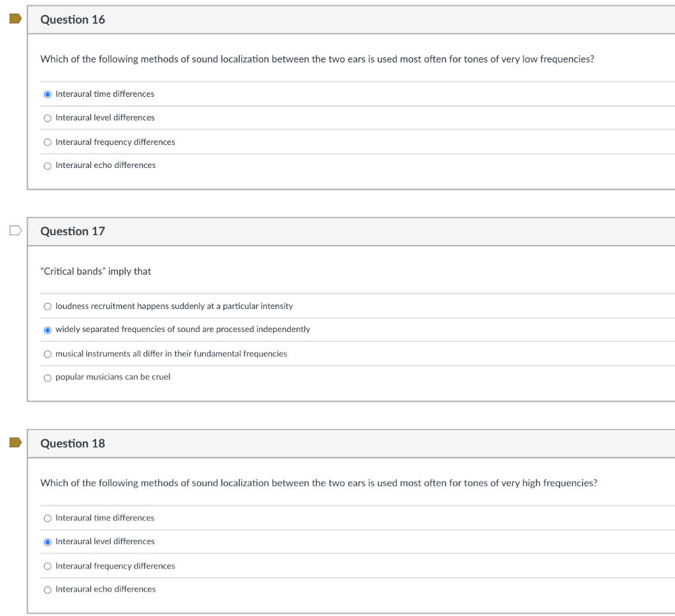675x616 pixels.
Task: Click the Question 17 header title
Action: 73,231
